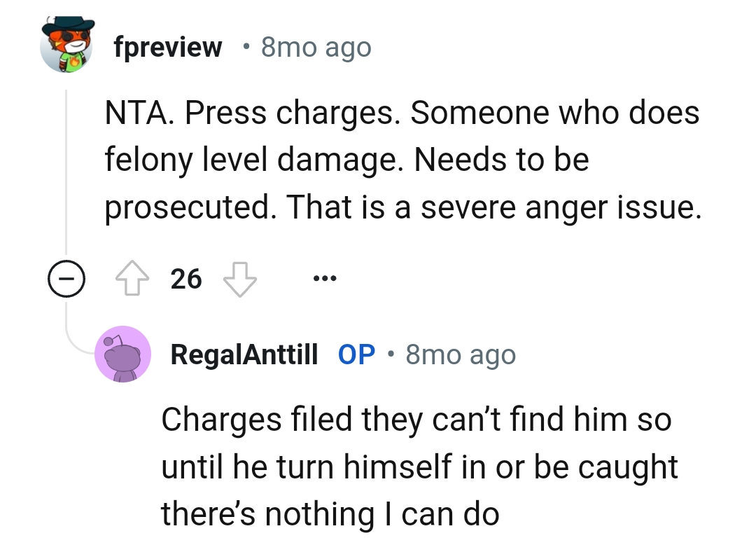
Task: Click the vertical thread line
Action: [x=66, y=175]
